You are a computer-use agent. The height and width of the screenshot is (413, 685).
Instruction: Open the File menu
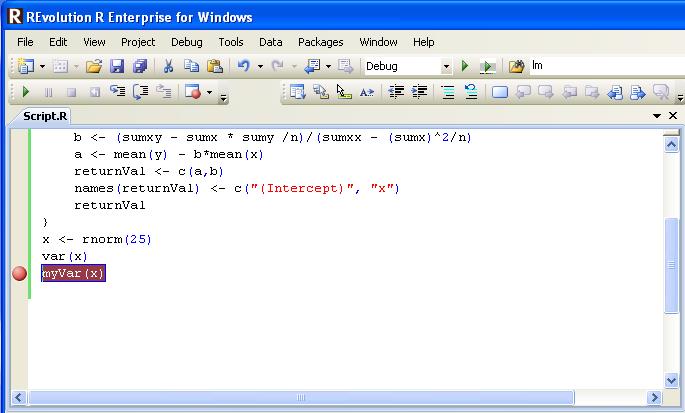click(x=25, y=42)
